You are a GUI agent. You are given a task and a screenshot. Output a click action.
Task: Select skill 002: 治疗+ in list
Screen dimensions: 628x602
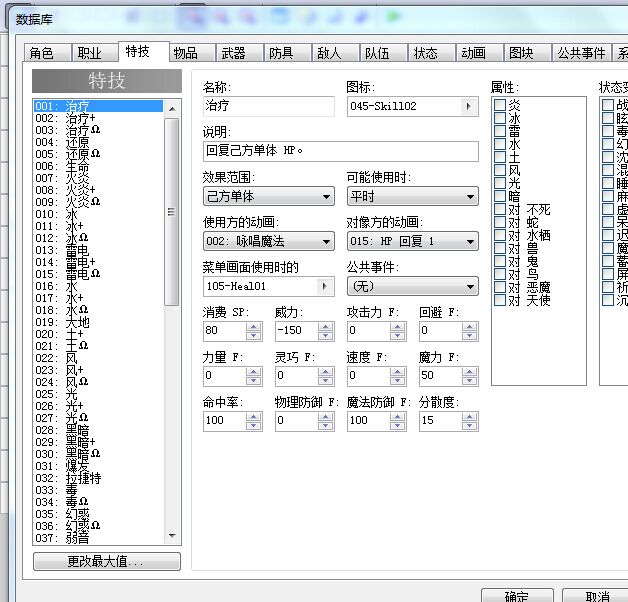98,118
